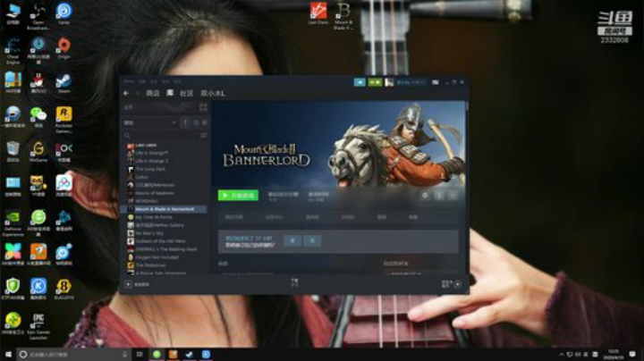This screenshot has height=361, width=644.
Task: Open the Epic Games Launcher desktop icon
Action: tap(38, 327)
